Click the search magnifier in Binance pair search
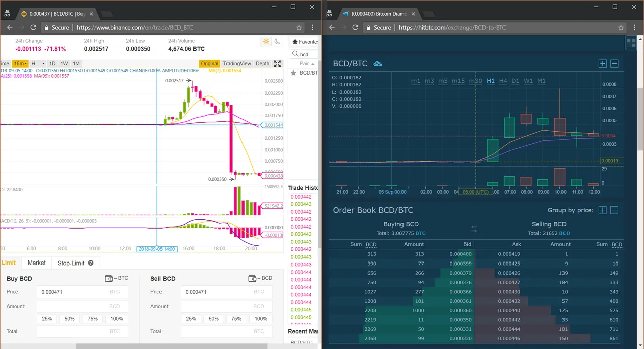644x349 pixels. (296, 54)
